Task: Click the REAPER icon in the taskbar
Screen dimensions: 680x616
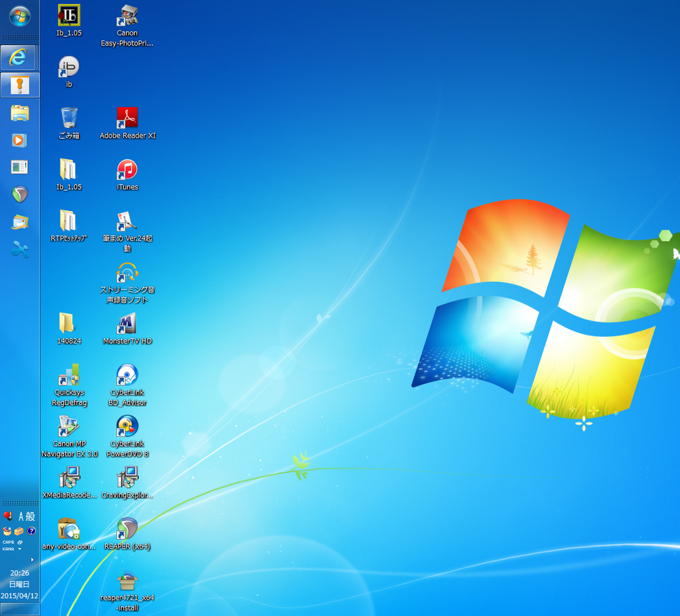Action: 20,195
